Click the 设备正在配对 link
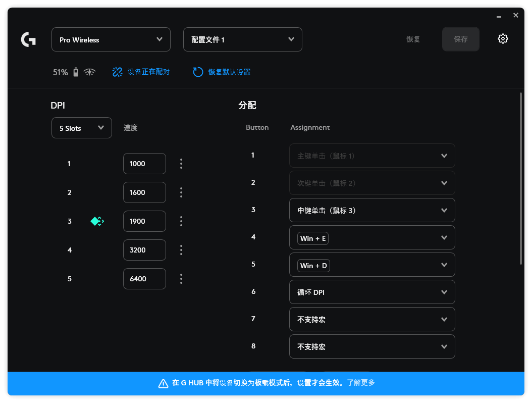This screenshot has width=532, height=403. [x=148, y=72]
